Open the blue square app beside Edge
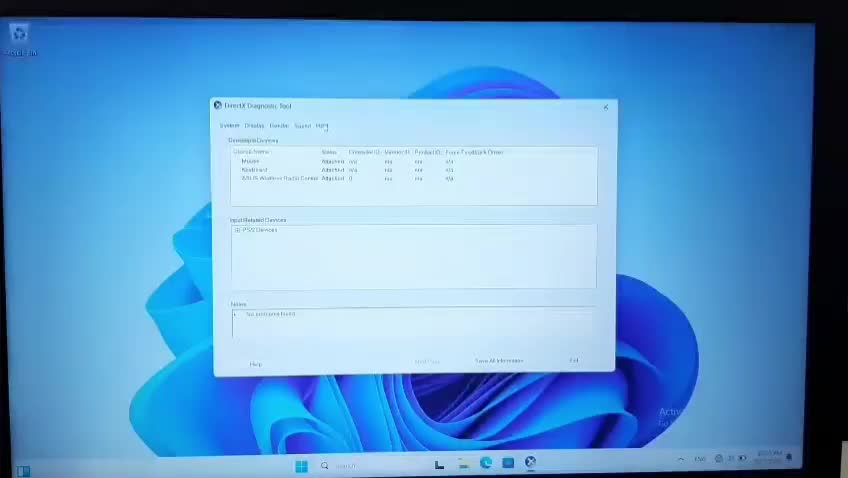Screen dimensions: 848x478 [508, 462]
